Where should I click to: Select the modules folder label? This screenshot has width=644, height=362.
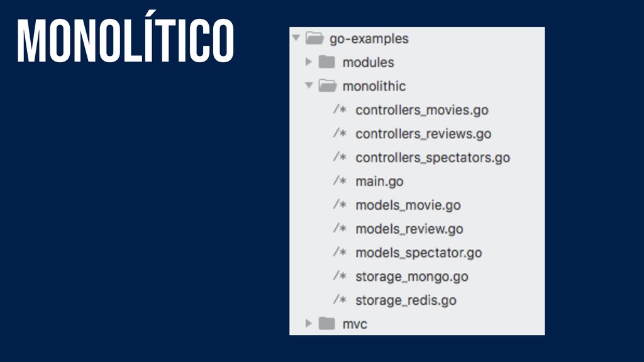369,62
